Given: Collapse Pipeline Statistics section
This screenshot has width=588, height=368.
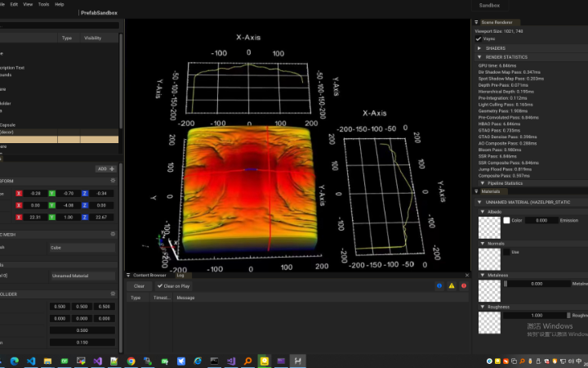Looking at the screenshot, I should point(483,183).
